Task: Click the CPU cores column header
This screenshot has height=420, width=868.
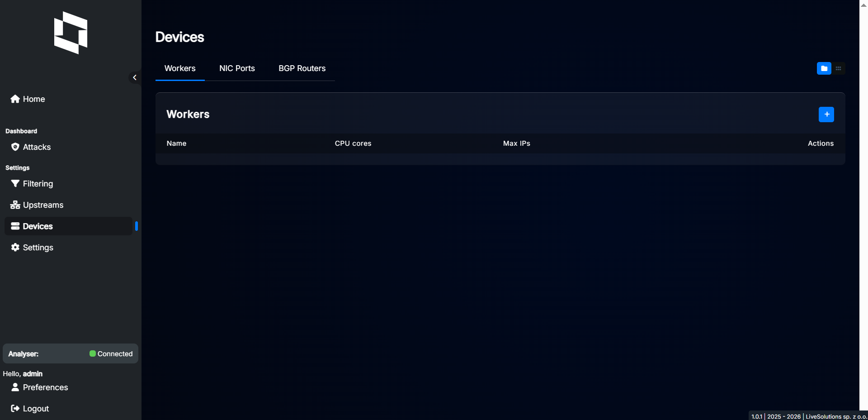Action: click(353, 143)
